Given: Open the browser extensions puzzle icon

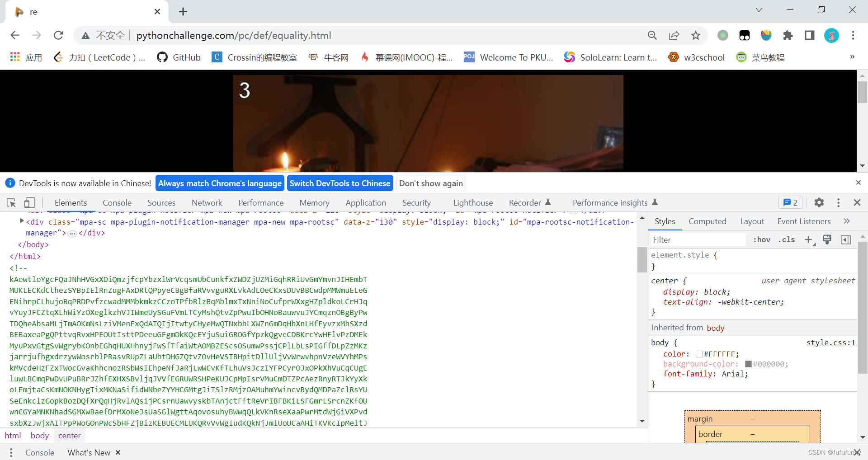Looking at the screenshot, I should (788, 35).
